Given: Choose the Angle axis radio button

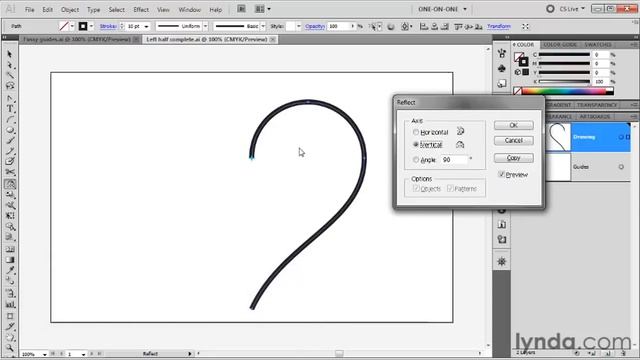Looking at the screenshot, I should (416, 160).
